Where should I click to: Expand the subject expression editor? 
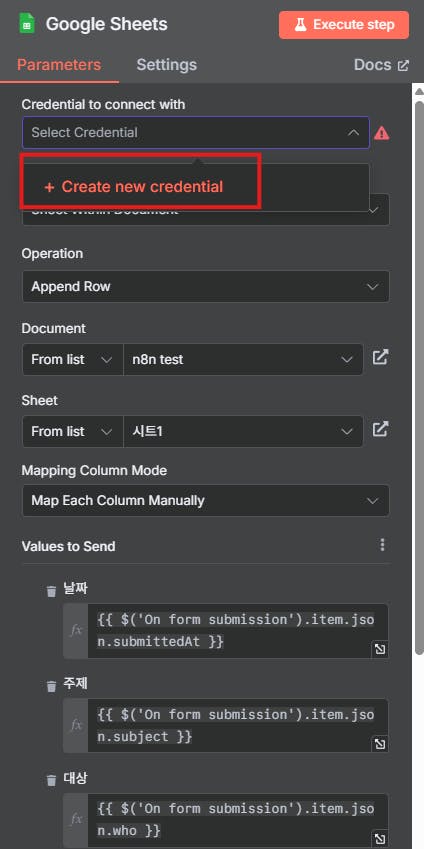[x=380, y=744]
